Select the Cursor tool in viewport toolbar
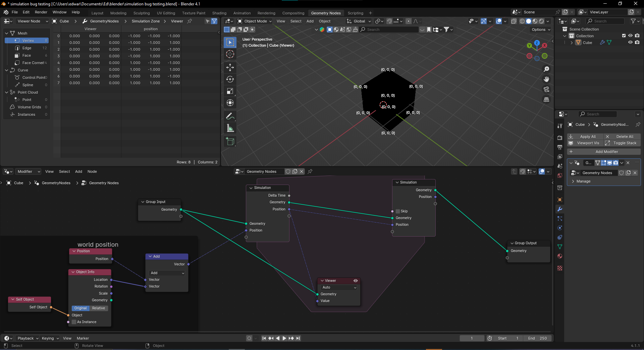The height and width of the screenshot is (350, 644). click(230, 54)
